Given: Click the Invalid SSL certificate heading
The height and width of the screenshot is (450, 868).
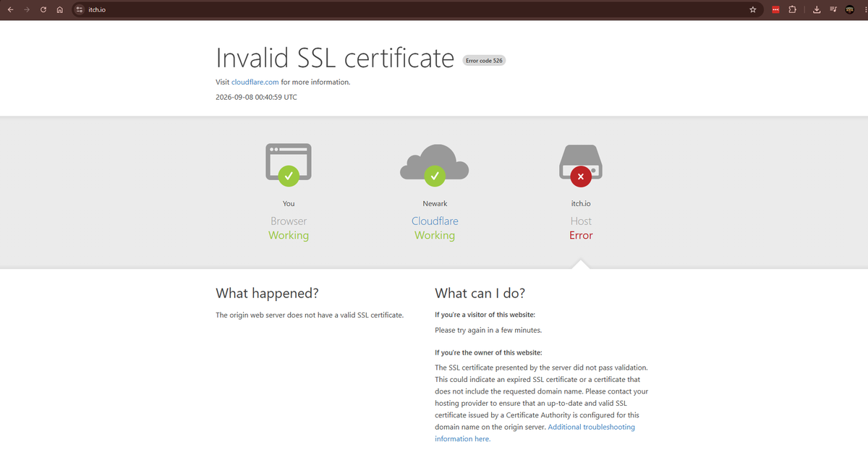Looking at the screenshot, I should coord(335,57).
